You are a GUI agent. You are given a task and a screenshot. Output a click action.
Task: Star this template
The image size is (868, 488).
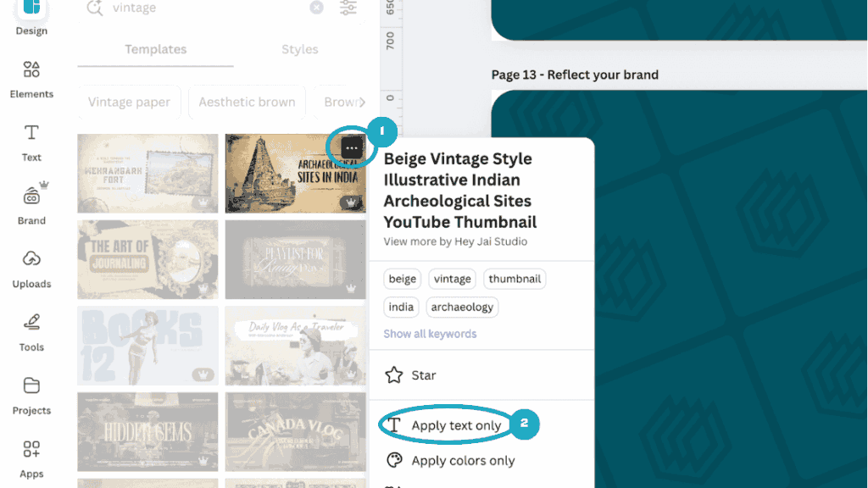(x=423, y=375)
